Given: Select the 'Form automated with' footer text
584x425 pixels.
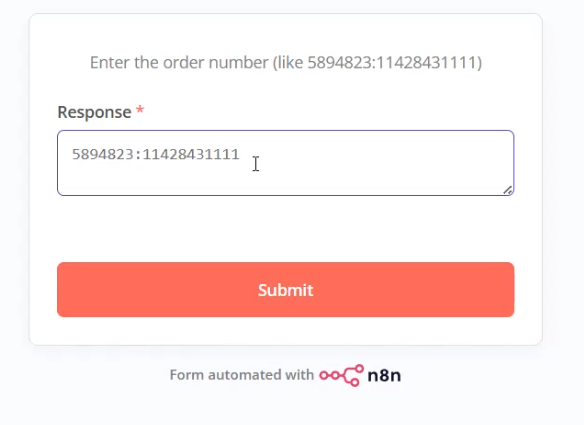Looking at the screenshot, I should [x=242, y=375].
